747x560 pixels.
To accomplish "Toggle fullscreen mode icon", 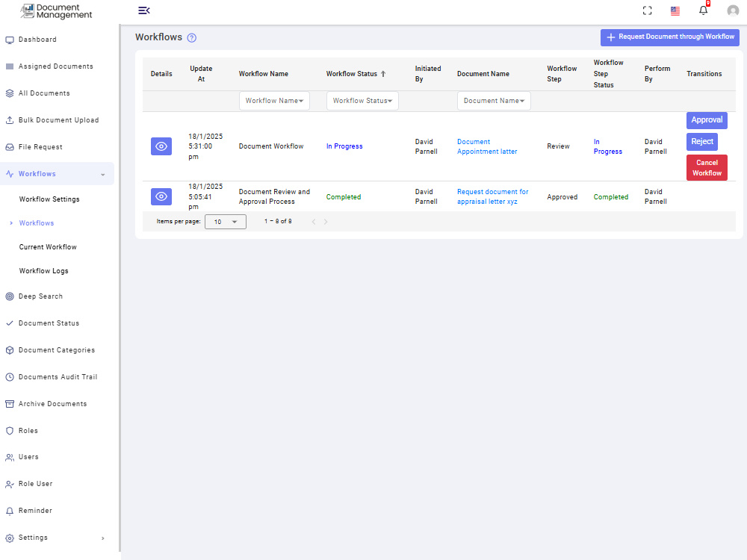I will (647, 10).
